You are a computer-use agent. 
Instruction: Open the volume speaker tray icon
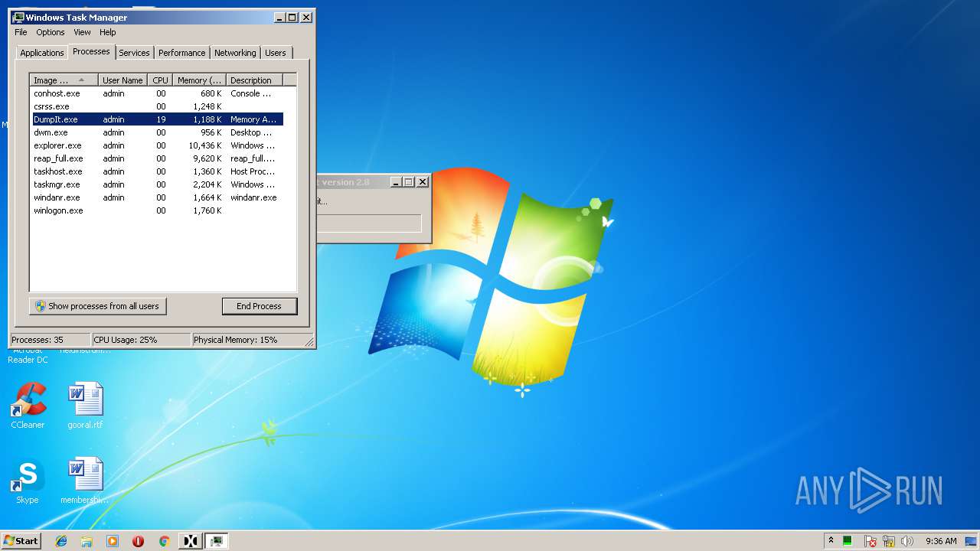click(907, 541)
